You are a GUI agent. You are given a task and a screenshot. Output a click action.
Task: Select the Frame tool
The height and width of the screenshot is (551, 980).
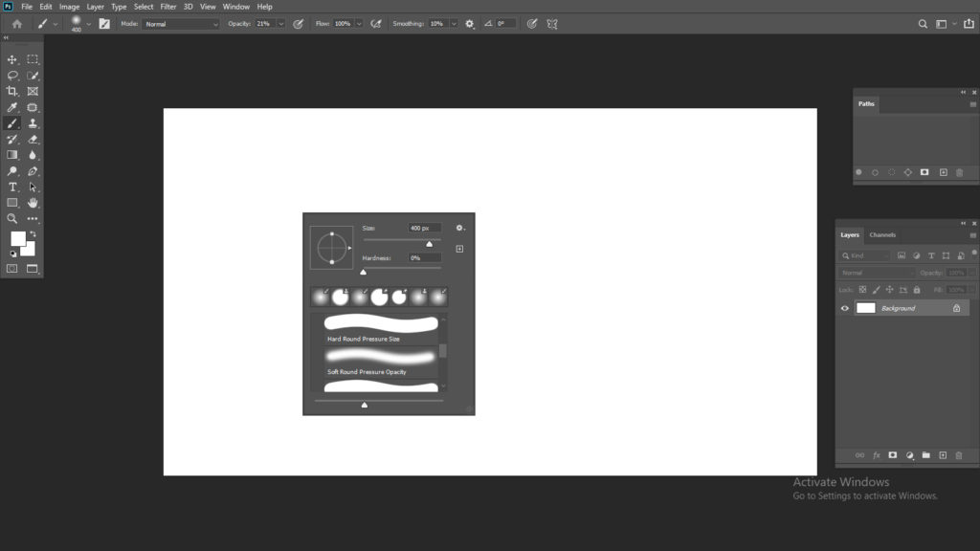[x=33, y=91]
